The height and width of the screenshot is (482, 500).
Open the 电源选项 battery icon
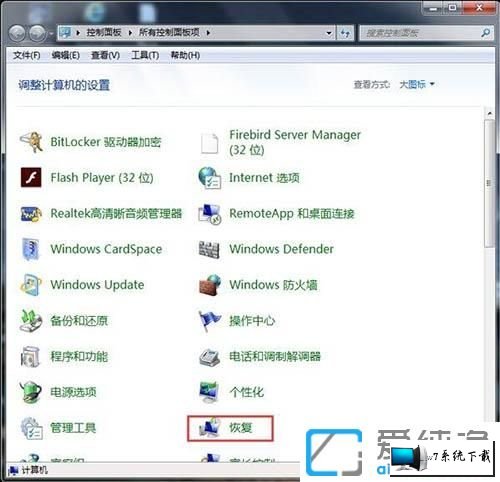tap(31, 392)
